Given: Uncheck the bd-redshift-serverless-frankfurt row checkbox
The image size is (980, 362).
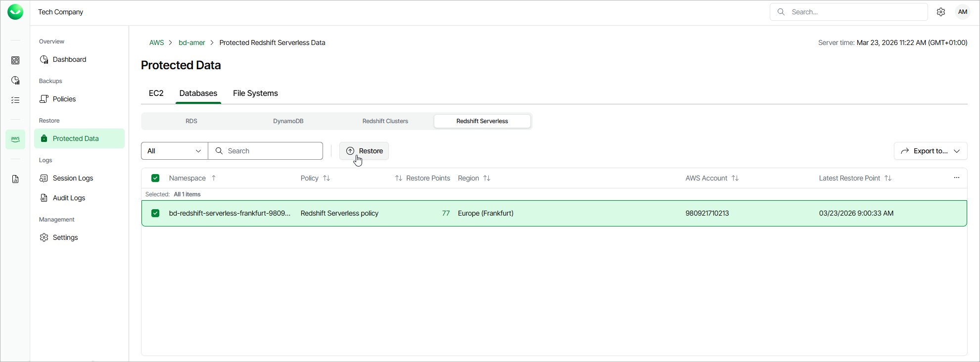Looking at the screenshot, I should [155, 213].
